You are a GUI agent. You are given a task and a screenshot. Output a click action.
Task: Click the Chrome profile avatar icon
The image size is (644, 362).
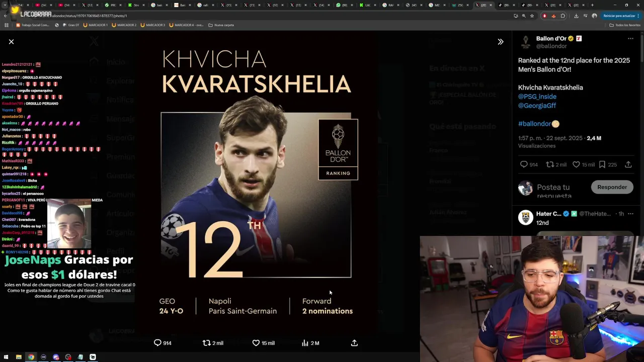pyautogui.click(x=594, y=16)
